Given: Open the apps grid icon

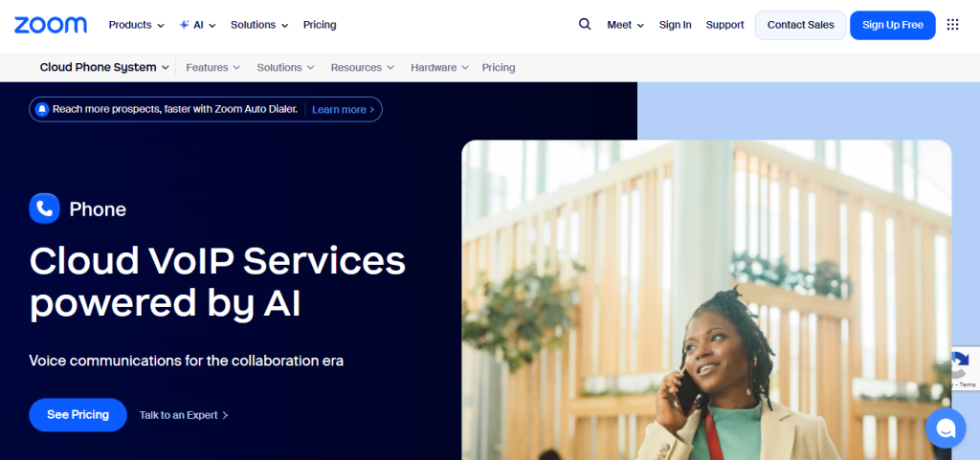Looking at the screenshot, I should [x=952, y=24].
